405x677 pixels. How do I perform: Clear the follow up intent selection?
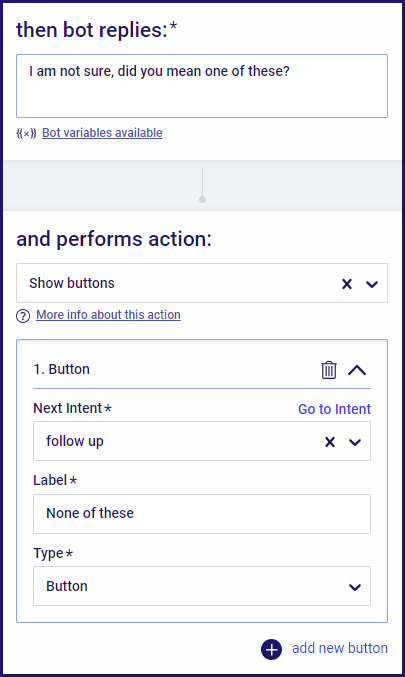pyautogui.click(x=330, y=442)
